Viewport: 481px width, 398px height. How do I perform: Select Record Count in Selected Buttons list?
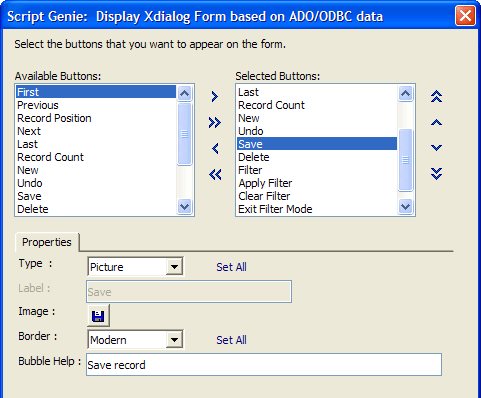tap(317, 105)
